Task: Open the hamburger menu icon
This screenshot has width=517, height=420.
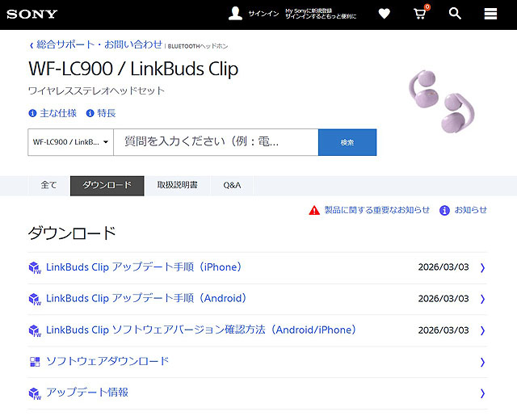Action: (490, 14)
